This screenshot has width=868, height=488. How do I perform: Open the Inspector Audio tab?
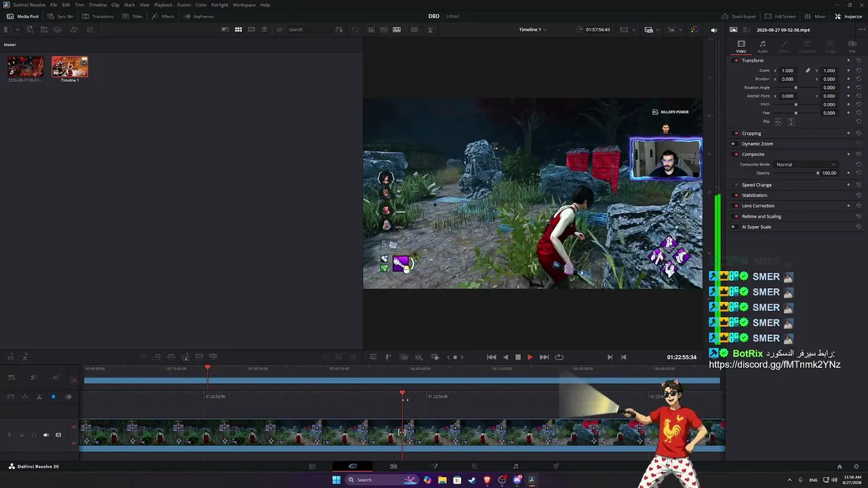pos(762,46)
